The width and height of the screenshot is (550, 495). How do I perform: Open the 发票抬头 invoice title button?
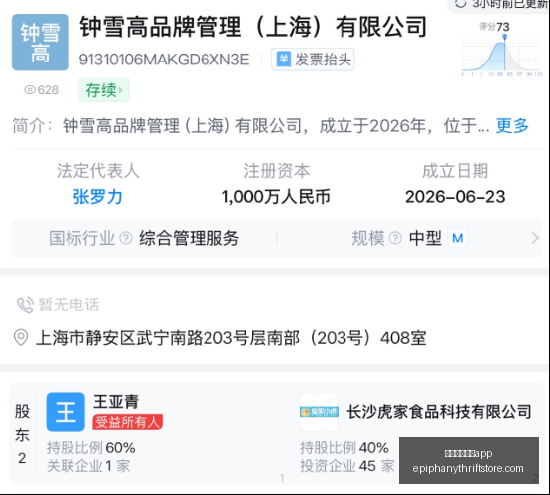tap(313, 59)
